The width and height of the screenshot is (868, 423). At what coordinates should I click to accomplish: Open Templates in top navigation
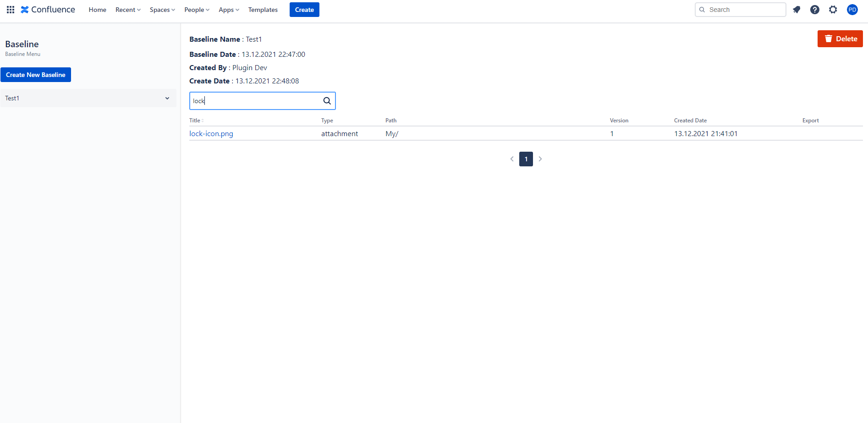263,10
